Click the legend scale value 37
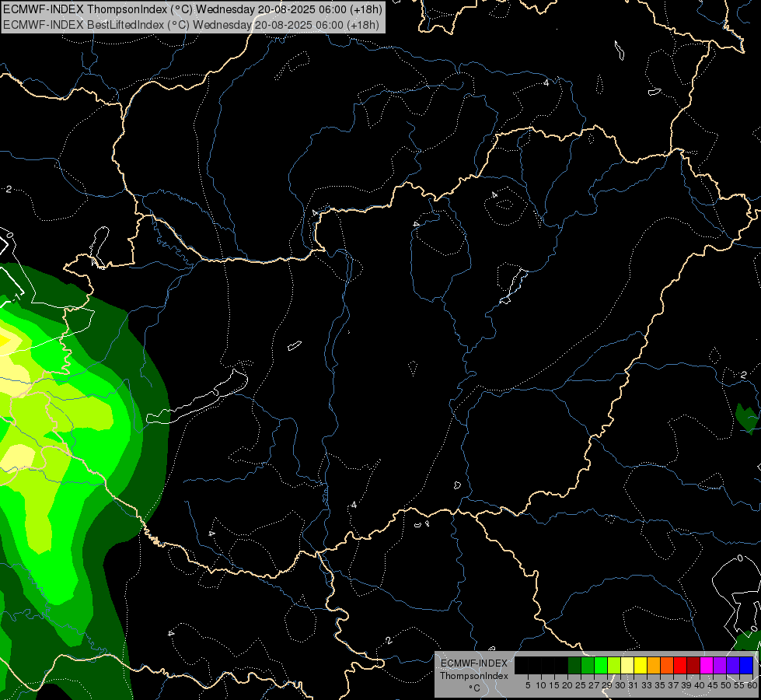Viewport: 761px width, 700px height. tap(673, 685)
